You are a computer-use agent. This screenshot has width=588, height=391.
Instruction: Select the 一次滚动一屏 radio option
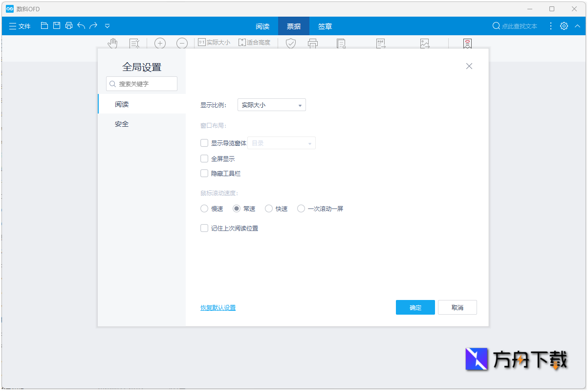tap(301, 208)
